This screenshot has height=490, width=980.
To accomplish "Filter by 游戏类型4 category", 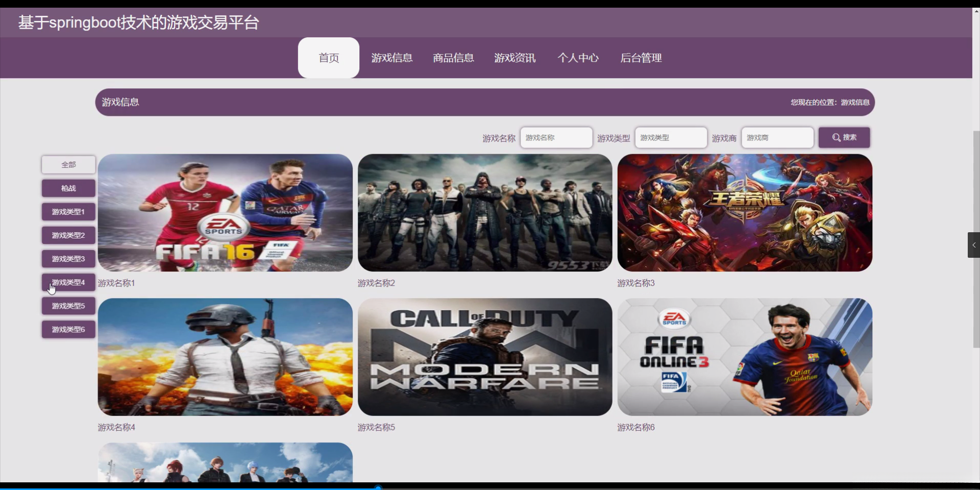I will (x=68, y=282).
